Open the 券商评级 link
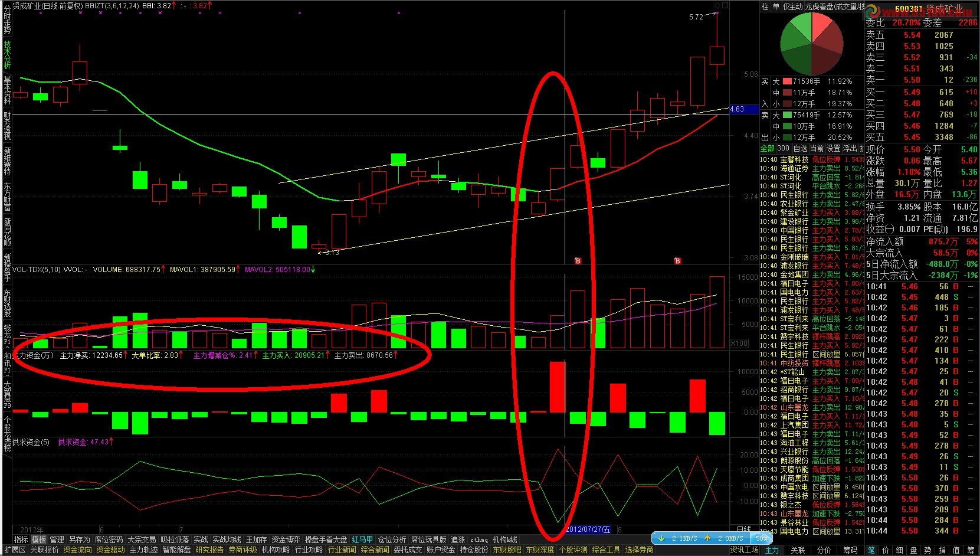980x556 pixels. 242,550
